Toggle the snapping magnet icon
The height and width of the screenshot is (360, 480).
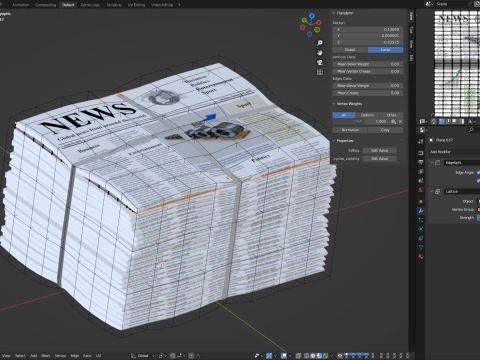pyautogui.click(x=173, y=356)
